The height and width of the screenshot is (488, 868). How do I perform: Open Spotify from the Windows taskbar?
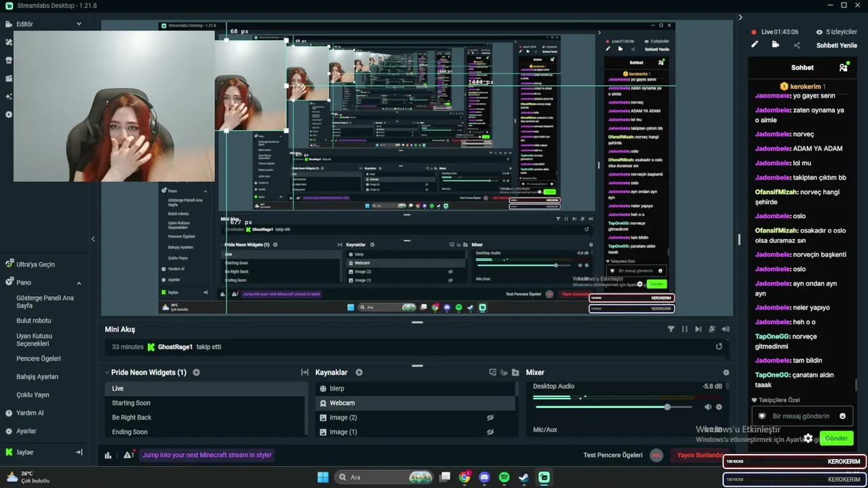click(504, 477)
